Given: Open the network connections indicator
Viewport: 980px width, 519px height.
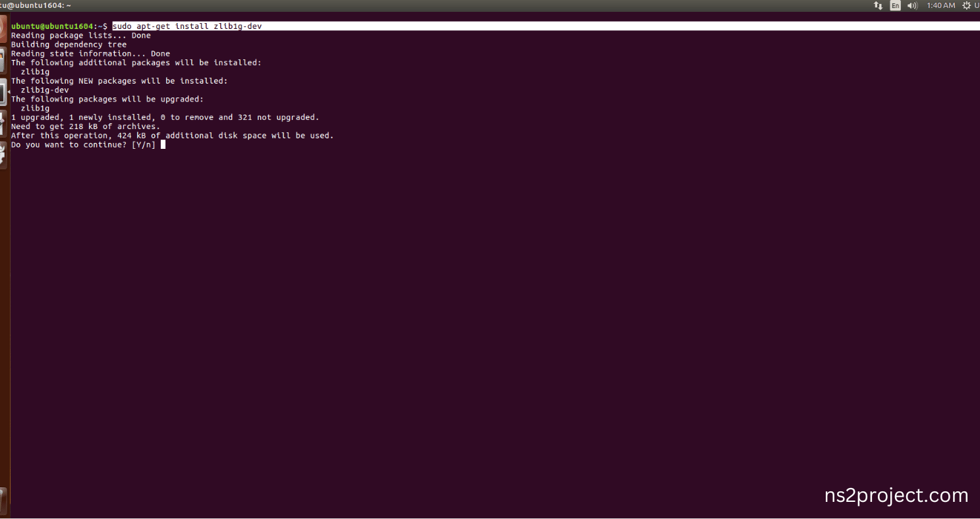Looking at the screenshot, I should click(878, 5).
